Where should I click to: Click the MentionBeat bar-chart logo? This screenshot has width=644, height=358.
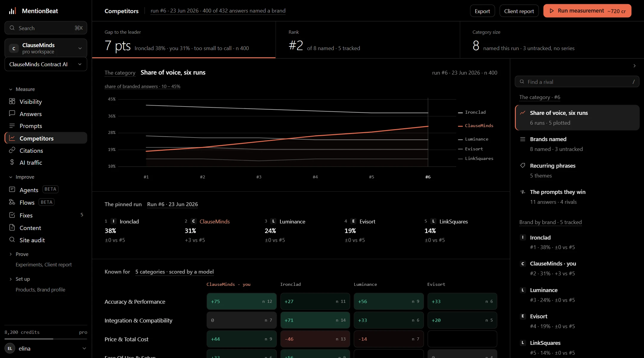tap(12, 11)
